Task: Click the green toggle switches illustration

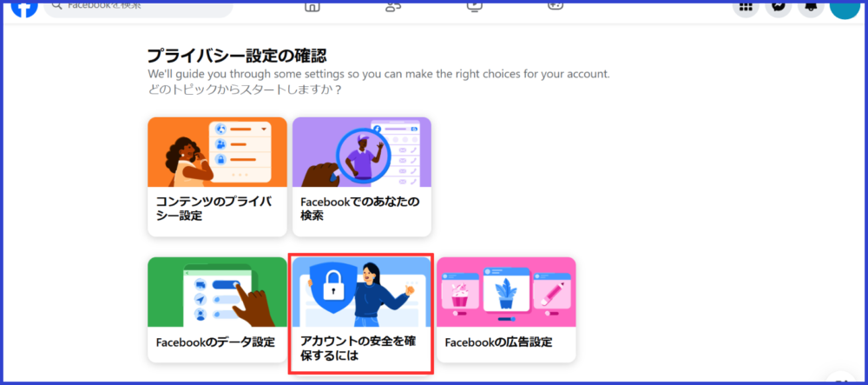Action: (217, 292)
